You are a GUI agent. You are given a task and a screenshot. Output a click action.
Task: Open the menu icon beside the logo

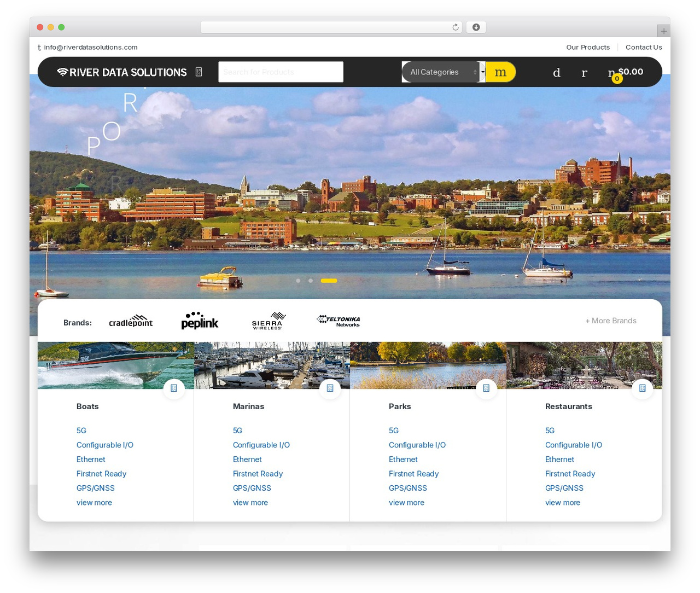click(x=199, y=72)
